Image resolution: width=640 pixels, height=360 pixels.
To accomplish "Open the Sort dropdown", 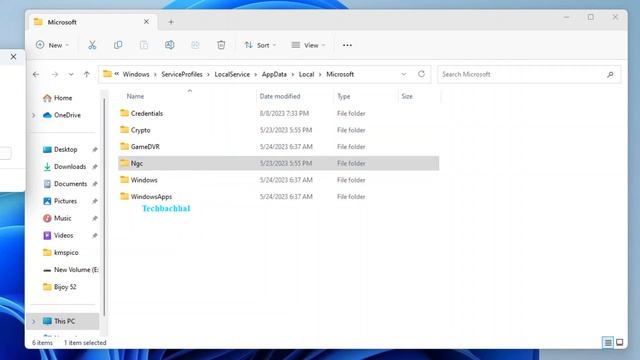I will point(260,45).
